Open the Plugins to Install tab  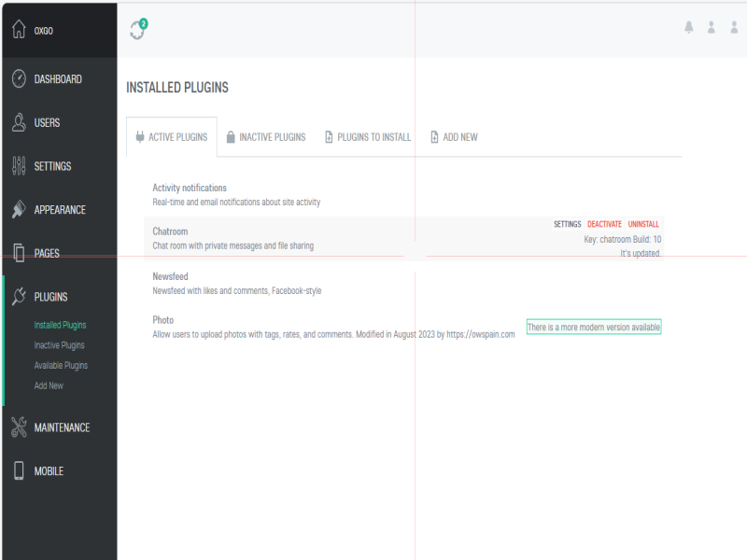pyautogui.click(x=367, y=137)
